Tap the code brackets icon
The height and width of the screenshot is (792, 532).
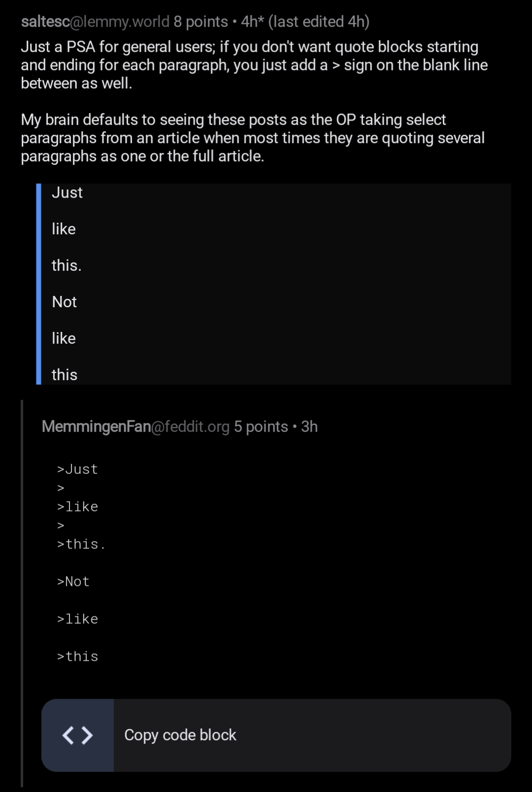(x=77, y=735)
